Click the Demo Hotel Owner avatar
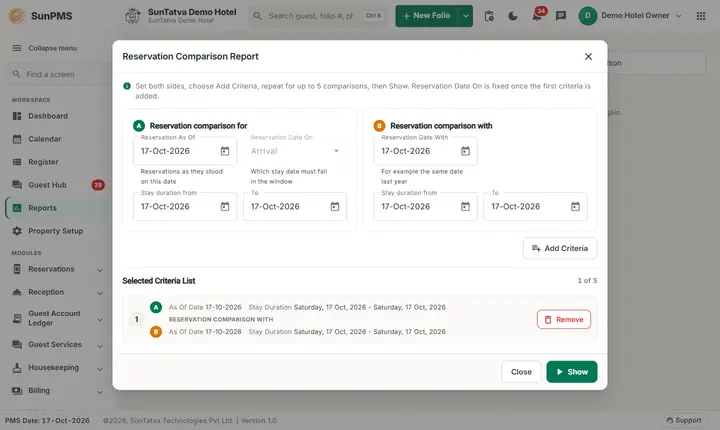The image size is (720, 430). tap(588, 16)
